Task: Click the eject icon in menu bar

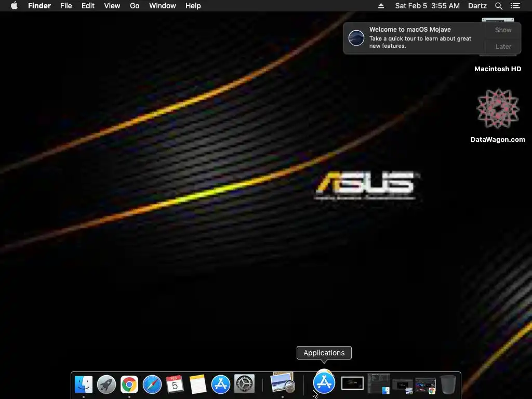Action: pyautogui.click(x=381, y=6)
